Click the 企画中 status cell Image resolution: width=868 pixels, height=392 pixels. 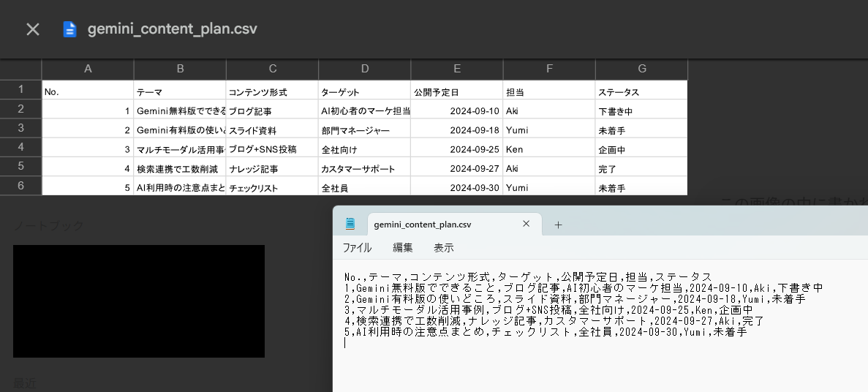tap(641, 148)
